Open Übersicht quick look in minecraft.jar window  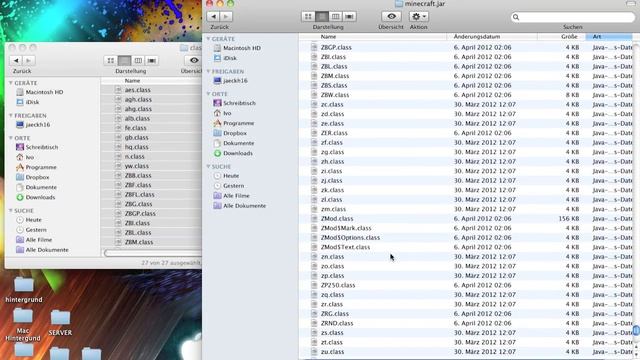pos(391,16)
